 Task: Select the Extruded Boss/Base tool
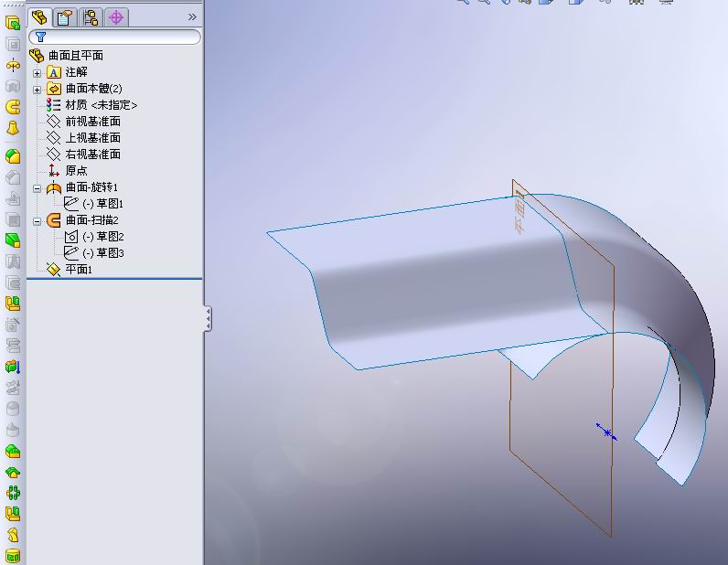pos(13,23)
